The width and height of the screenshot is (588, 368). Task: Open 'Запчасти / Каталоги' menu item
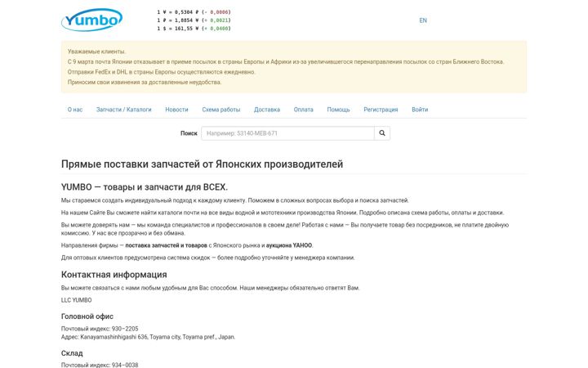click(x=124, y=110)
